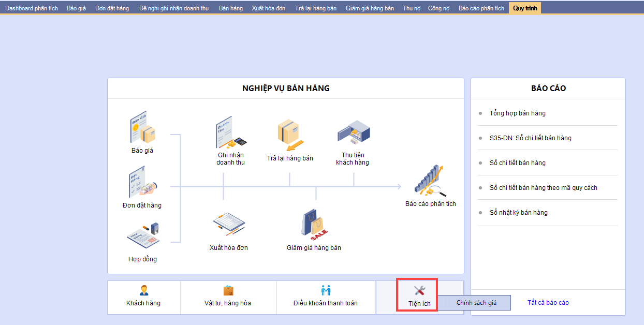Screen dimensions: 644x325
Task: Open Điều khoản thanh toán section
Action: tap(326, 297)
